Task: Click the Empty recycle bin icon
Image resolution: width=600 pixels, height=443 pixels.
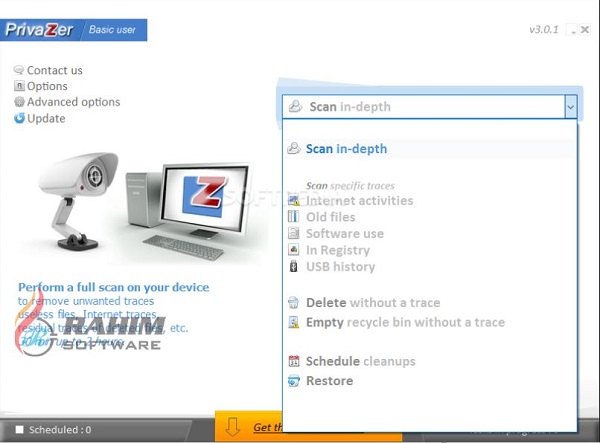Action: pyautogui.click(x=293, y=322)
